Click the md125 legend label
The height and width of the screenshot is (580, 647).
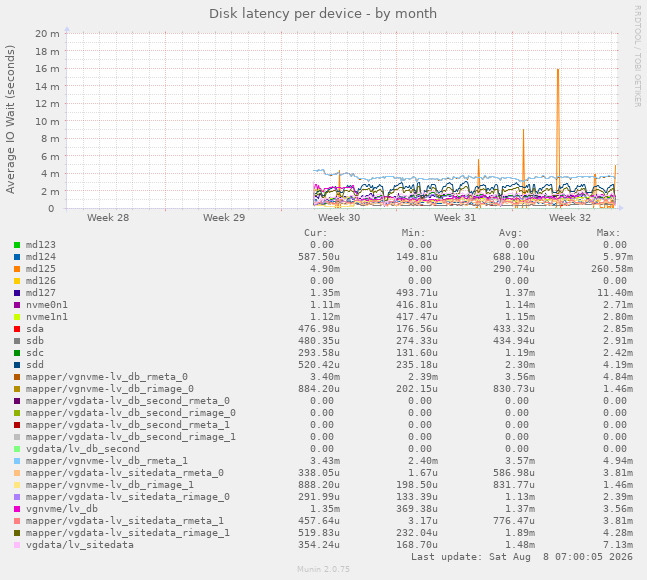coord(41,269)
